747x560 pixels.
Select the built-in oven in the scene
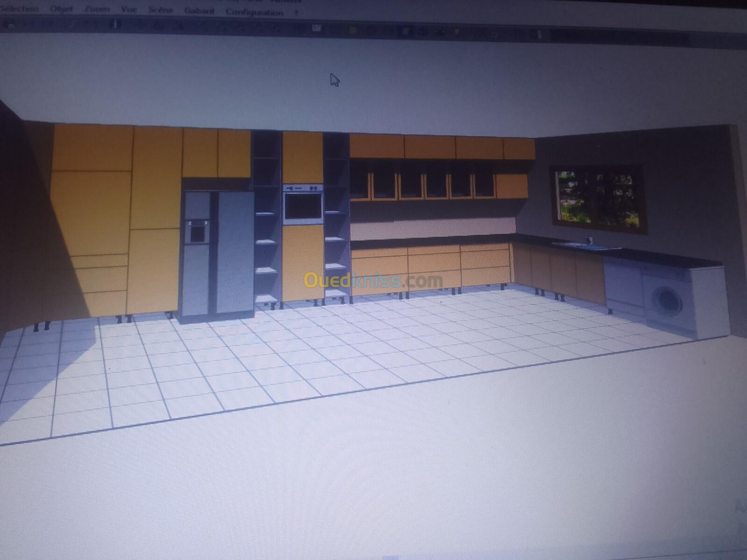(303, 204)
